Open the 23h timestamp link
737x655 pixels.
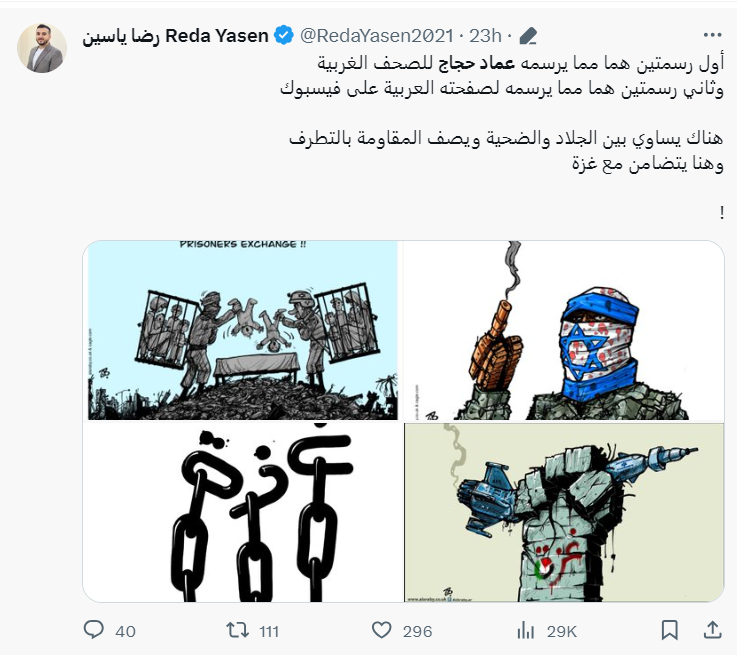pyautogui.click(x=486, y=36)
